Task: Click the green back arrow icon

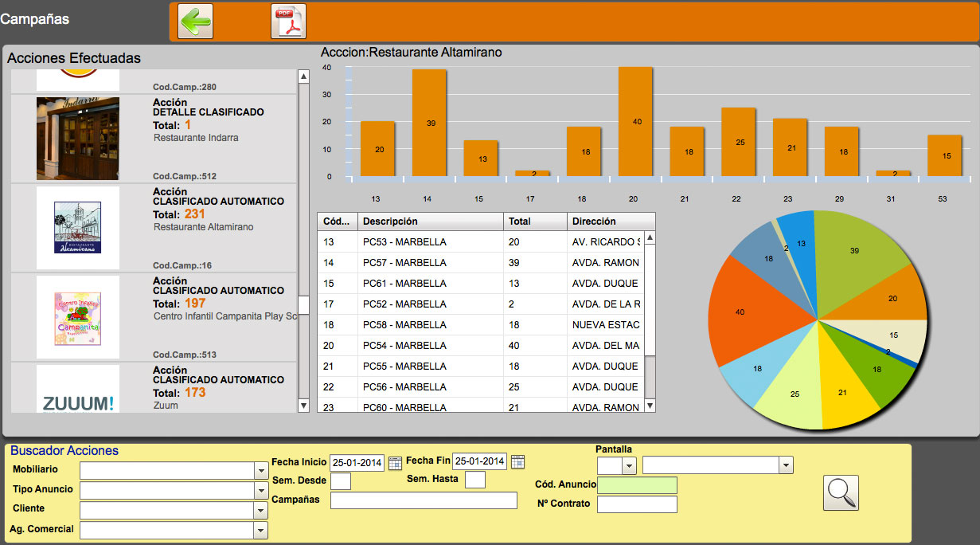Action: [195, 22]
